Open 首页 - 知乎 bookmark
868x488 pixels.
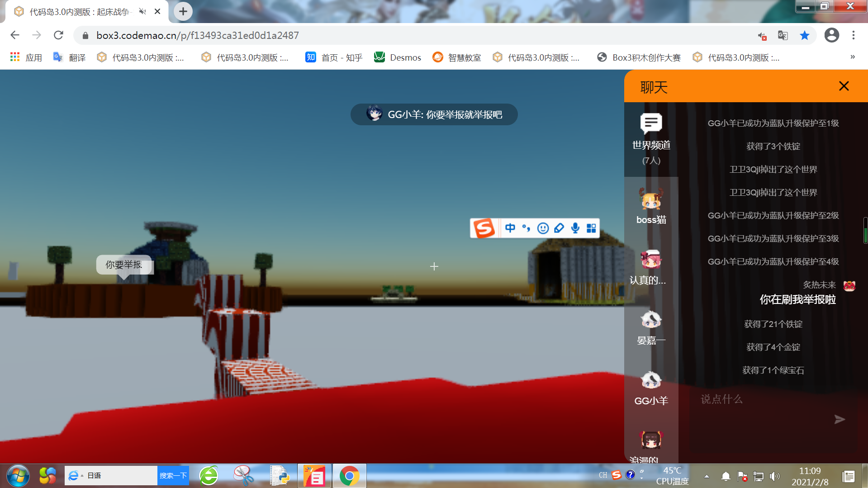[334, 57]
